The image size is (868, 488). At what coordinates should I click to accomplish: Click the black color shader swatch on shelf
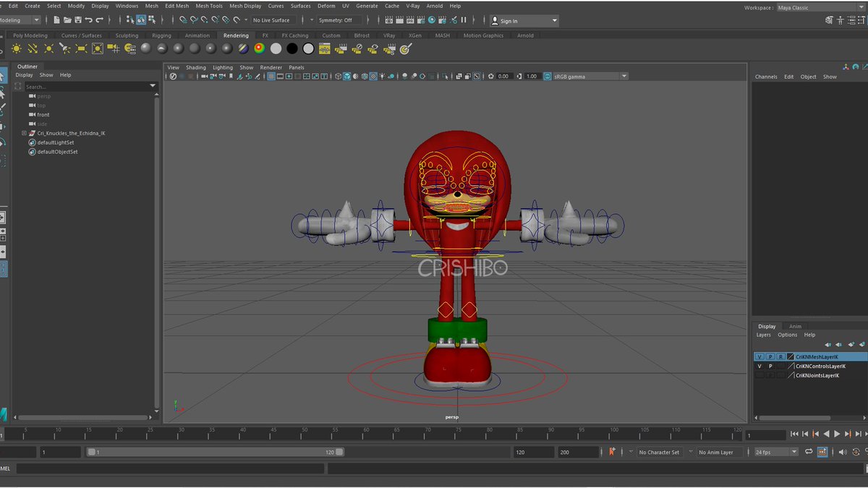(x=292, y=48)
